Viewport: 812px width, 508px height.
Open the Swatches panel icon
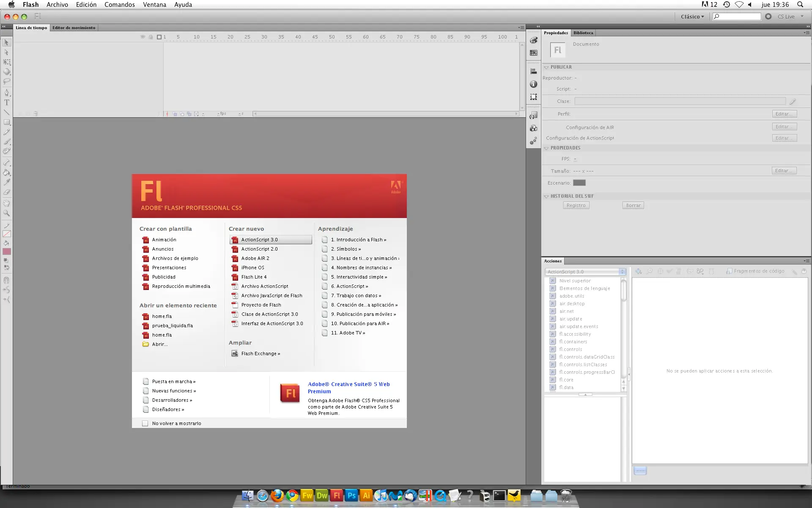click(534, 53)
